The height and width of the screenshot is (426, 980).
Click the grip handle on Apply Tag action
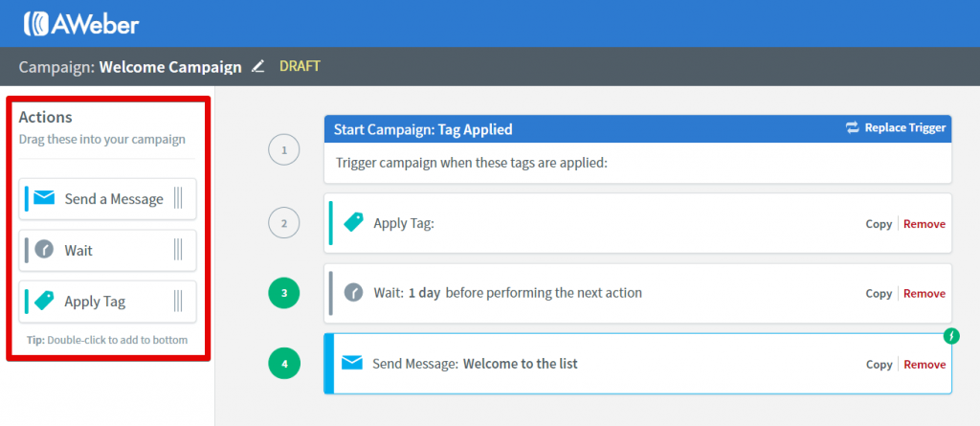coord(178,301)
